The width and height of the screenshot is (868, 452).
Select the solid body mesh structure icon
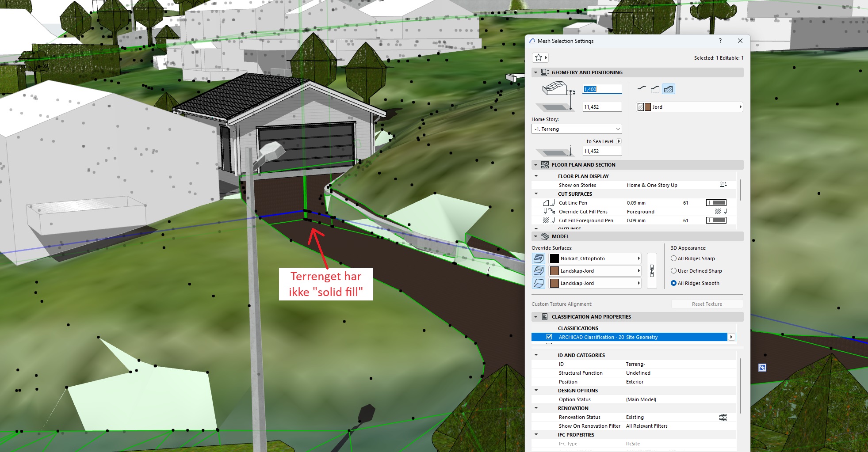click(669, 89)
